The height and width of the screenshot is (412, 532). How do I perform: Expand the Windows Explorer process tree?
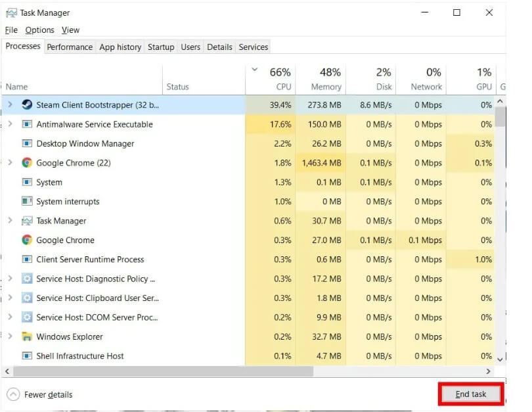10,337
